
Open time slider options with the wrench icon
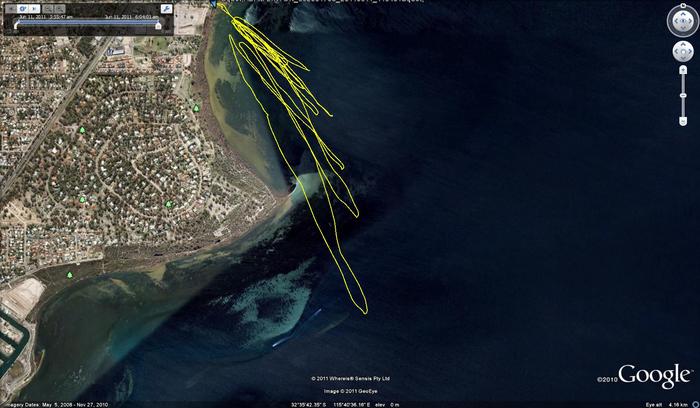[x=166, y=8]
